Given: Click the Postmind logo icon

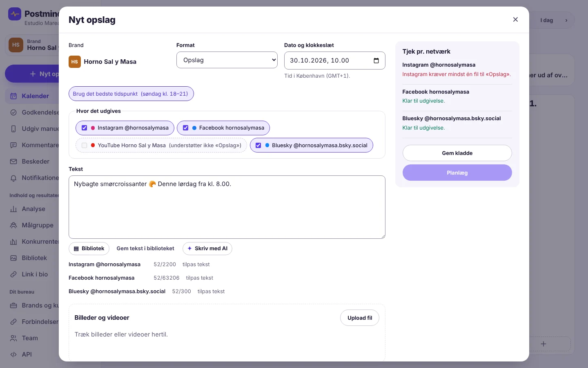Looking at the screenshot, I should click(x=15, y=14).
